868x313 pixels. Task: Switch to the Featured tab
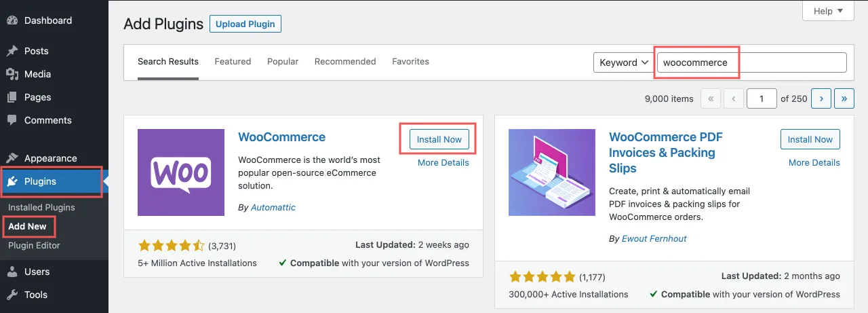click(x=233, y=61)
